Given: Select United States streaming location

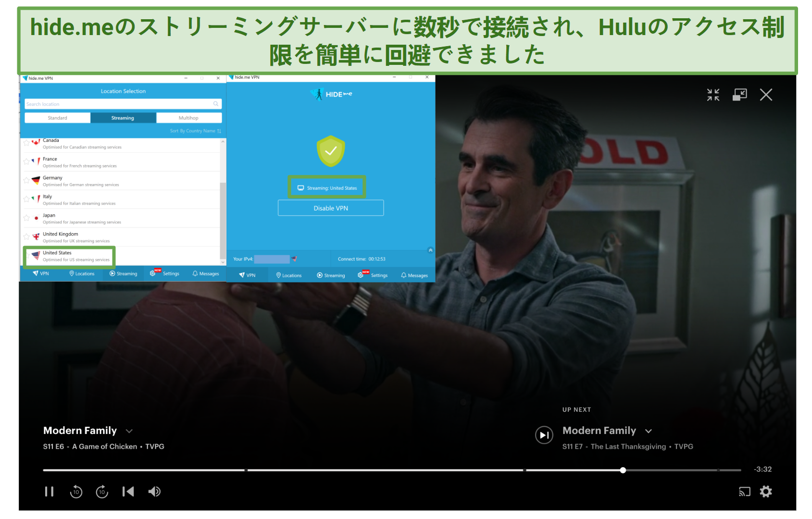Looking at the screenshot, I should (x=120, y=256).
